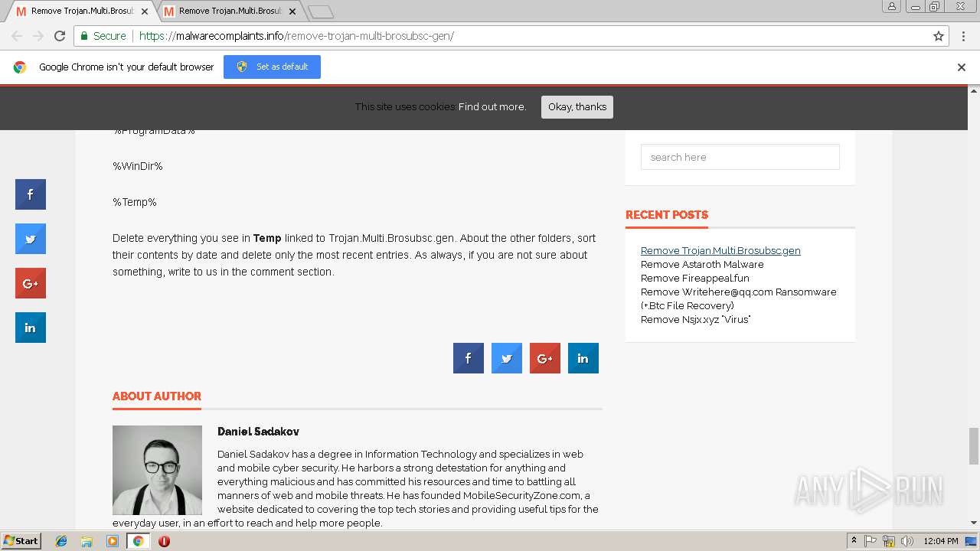Open recent post Remove Trojan.Multi.Brosubsc.gen
This screenshot has width=980, height=551.
(720, 250)
